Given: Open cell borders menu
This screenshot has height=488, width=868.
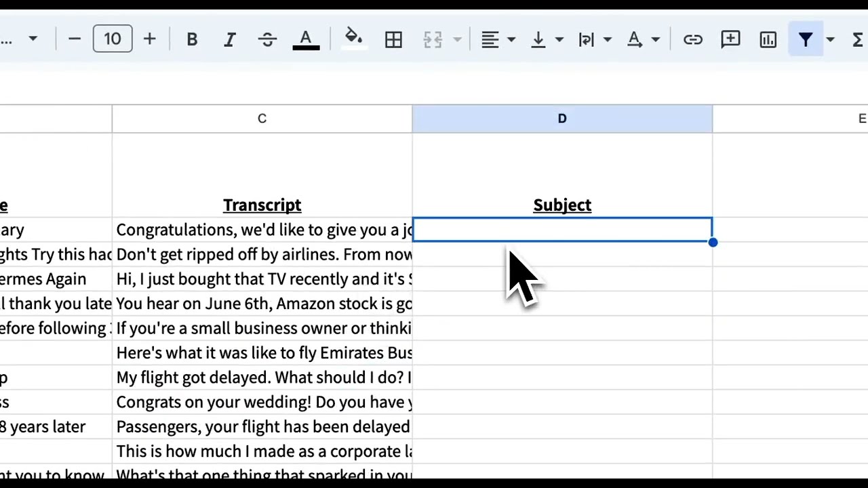Looking at the screenshot, I should tap(393, 39).
